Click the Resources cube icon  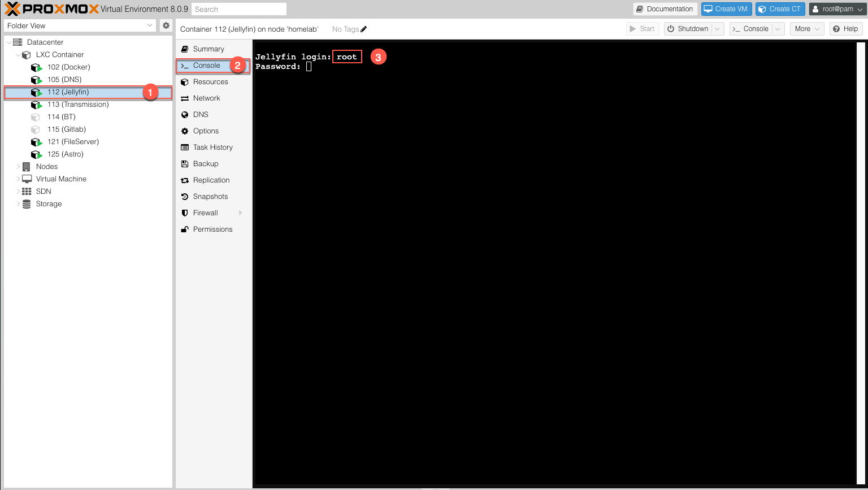[184, 81]
